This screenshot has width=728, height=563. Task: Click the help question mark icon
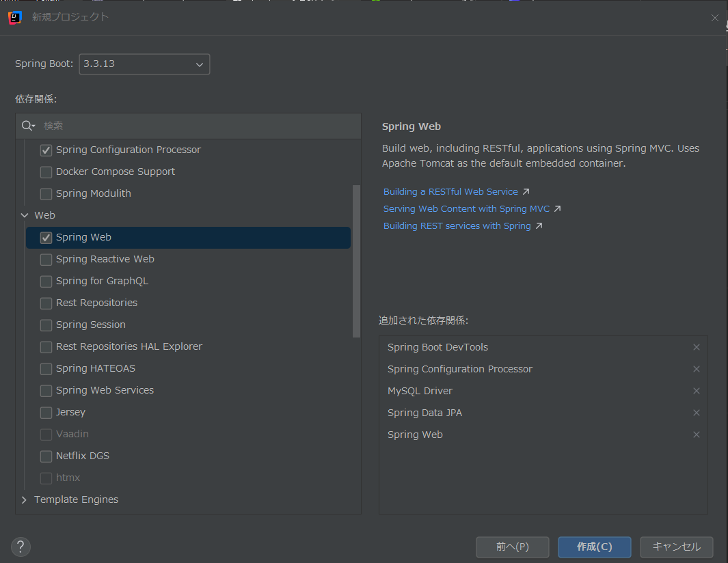(21, 547)
